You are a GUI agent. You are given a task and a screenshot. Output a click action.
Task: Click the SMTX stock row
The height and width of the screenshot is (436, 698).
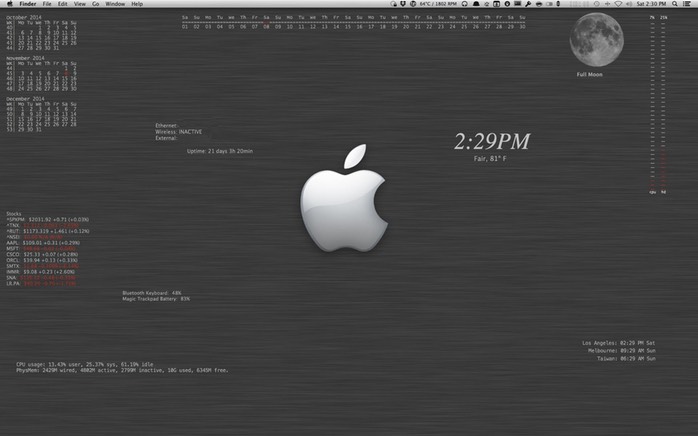43,266
